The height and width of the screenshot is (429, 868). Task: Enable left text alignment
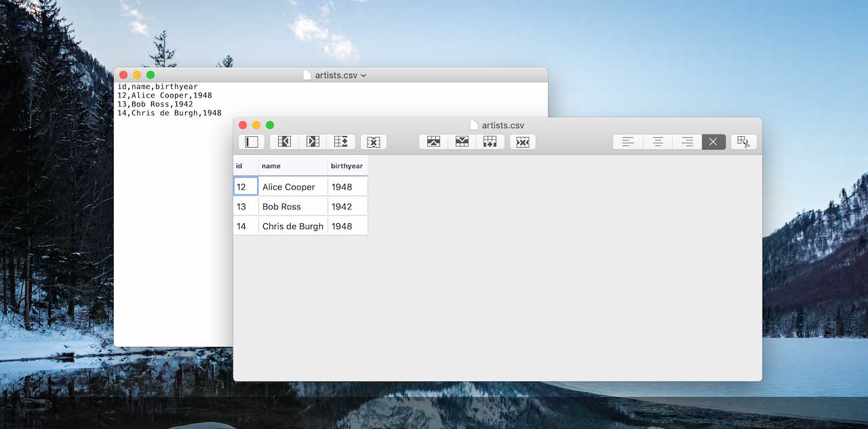tap(627, 142)
